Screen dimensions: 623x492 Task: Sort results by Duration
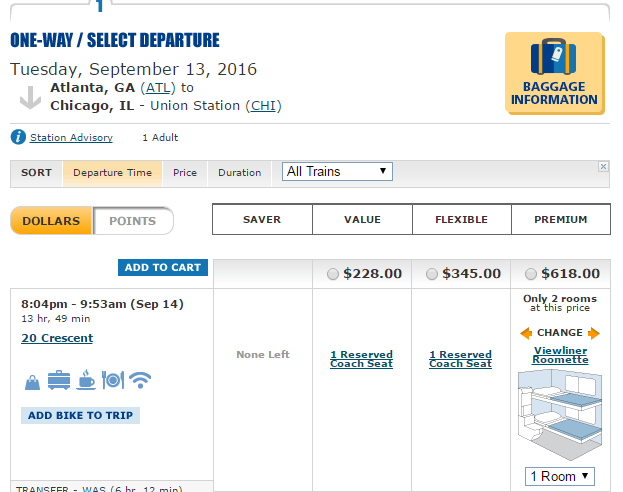(x=239, y=173)
